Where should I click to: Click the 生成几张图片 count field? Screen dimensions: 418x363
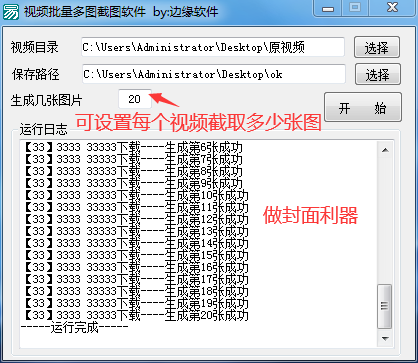(135, 99)
